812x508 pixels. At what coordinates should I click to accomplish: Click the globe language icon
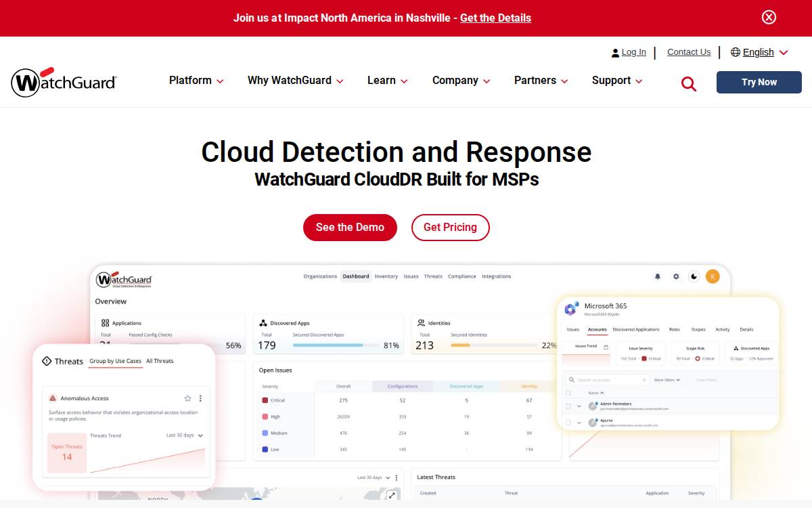click(x=736, y=52)
